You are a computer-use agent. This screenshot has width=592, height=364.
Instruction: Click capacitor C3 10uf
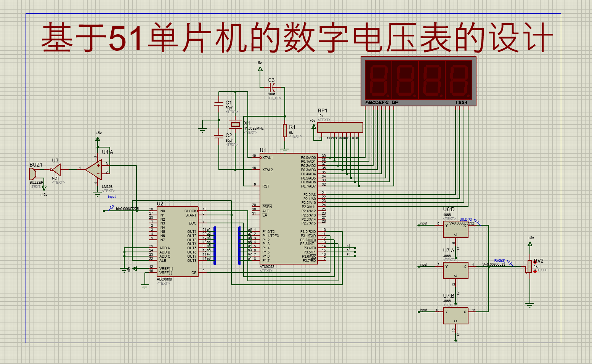tap(271, 87)
